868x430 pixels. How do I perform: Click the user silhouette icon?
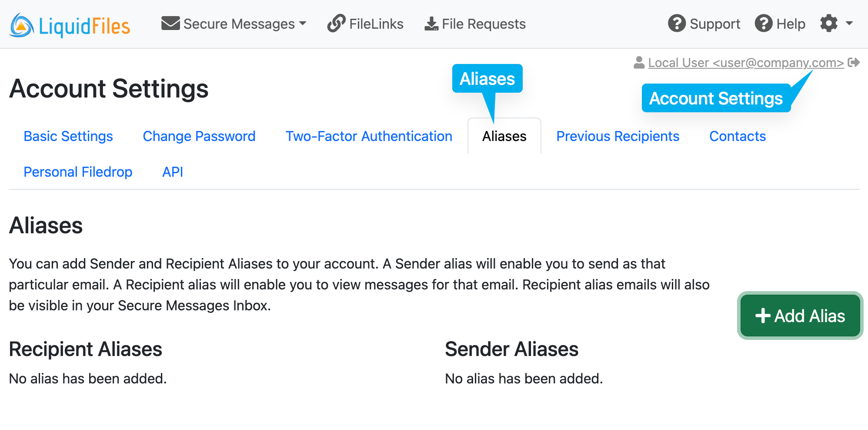[639, 62]
